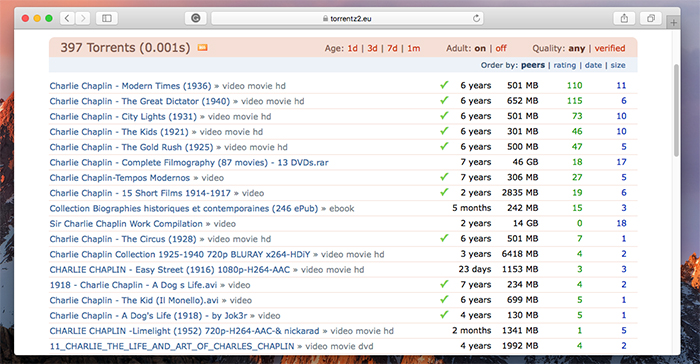Click the 397 Torrents (0.001s) heading
The width and height of the screenshot is (700, 364).
pos(125,47)
